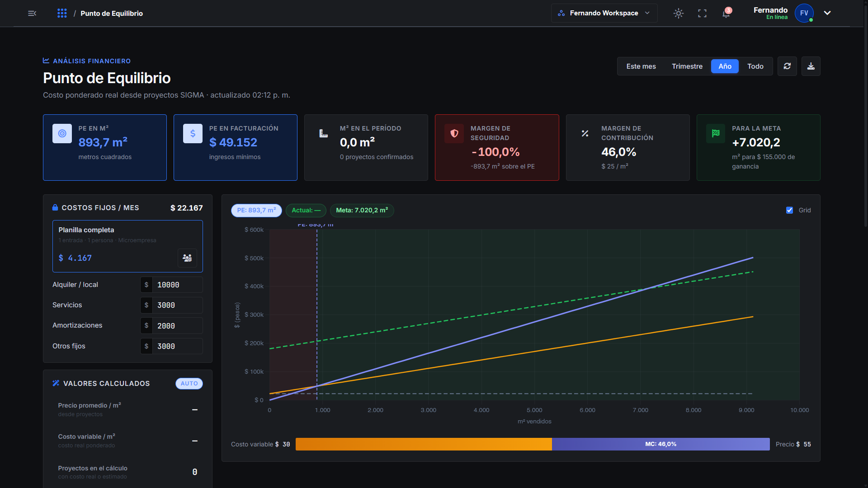Open Planilla completa team icon button
This screenshot has height=488, width=868.
coord(187,258)
